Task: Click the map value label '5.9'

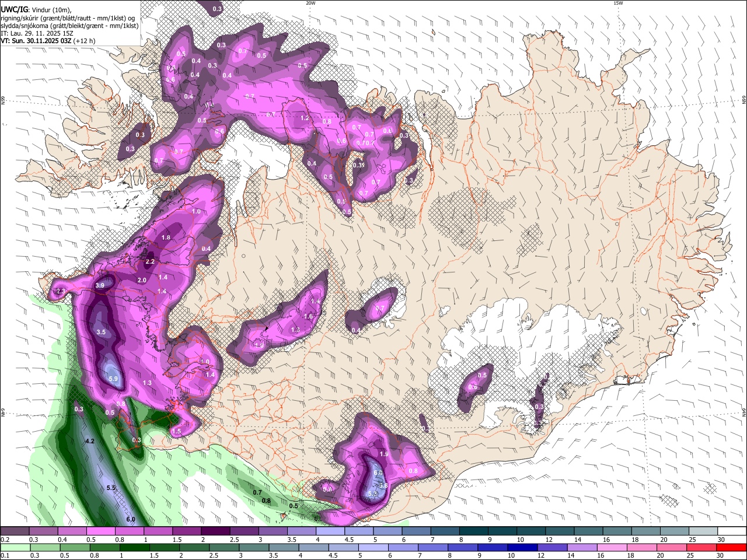Action: (x=113, y=379)
